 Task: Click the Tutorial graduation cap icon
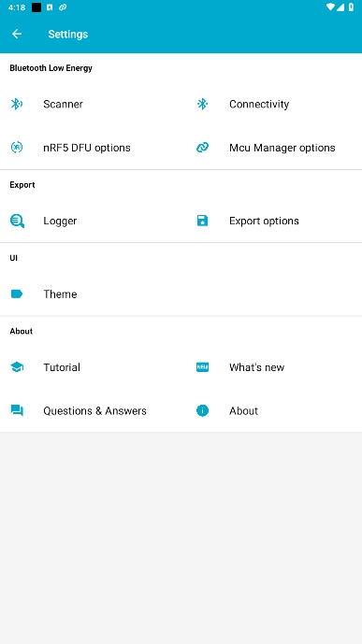coord(17,367)
